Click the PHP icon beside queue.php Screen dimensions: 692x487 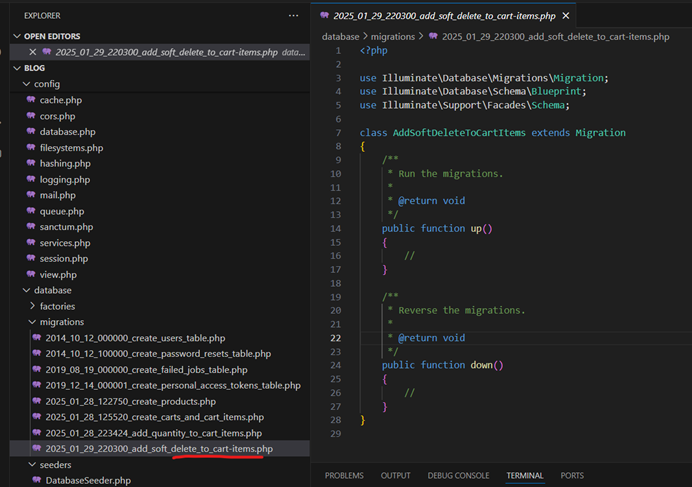click(31, 211)
